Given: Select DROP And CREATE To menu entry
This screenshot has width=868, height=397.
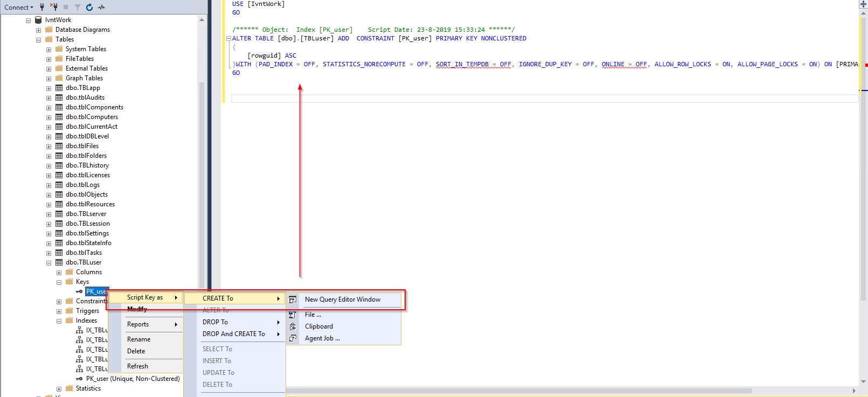Looking at the screenshot, I should coord(234,334).
